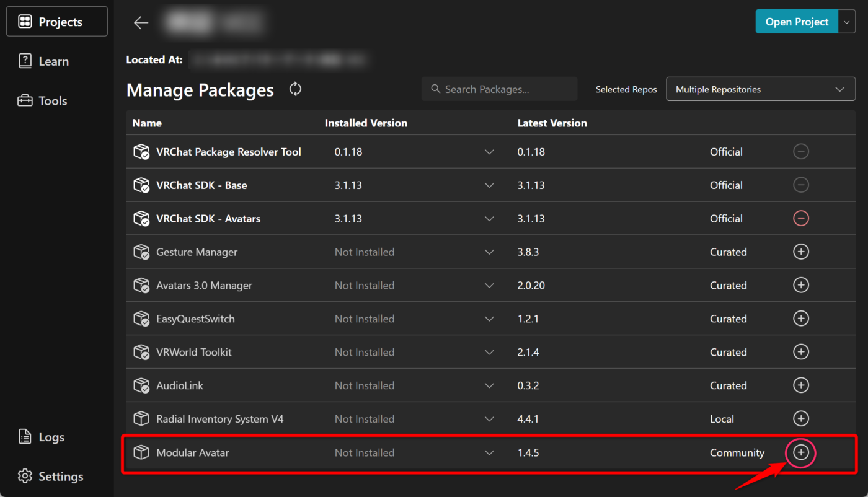Image resolution: width=868 pixels, height=497 pixels.
Task: Click the VRChat SDK - Avatars name
Action: 208,219
